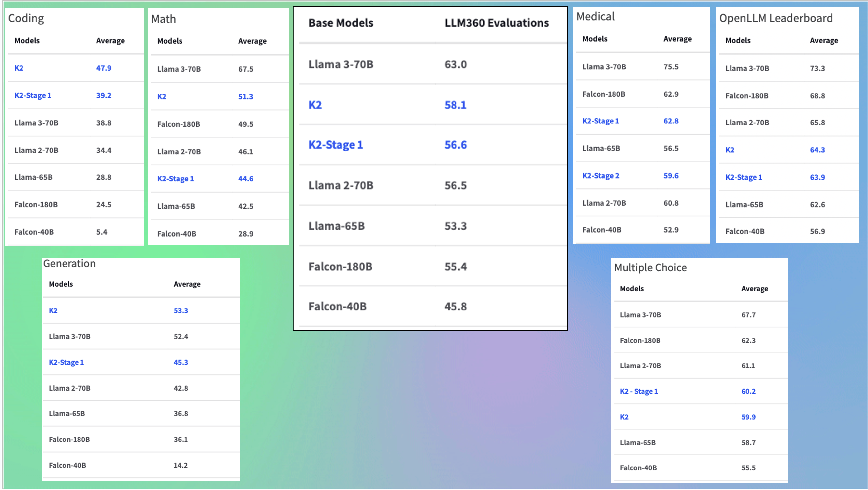
Task: Click Models header in Math table
Action: pos(170,41)
